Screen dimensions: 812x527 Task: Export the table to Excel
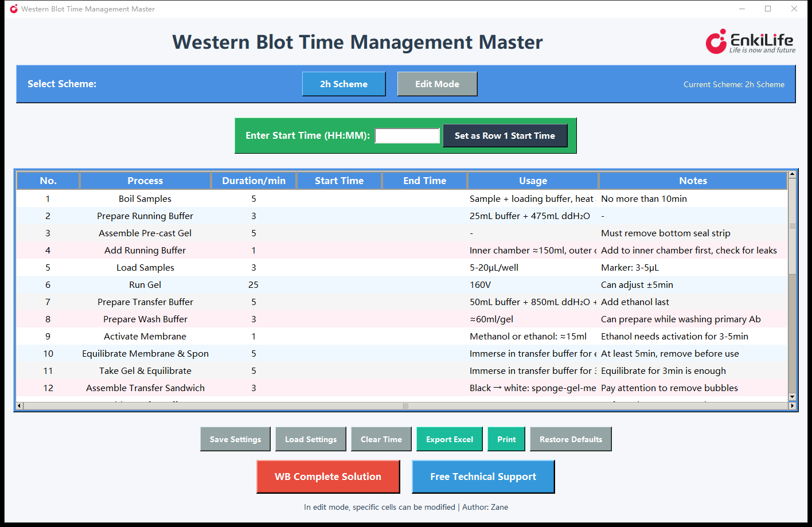tap(450, 439)
